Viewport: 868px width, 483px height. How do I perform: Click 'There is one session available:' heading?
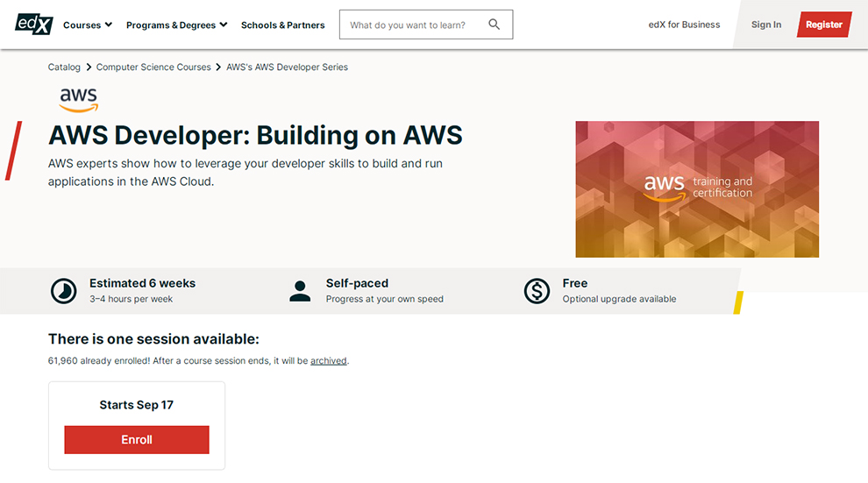point(153,338)
